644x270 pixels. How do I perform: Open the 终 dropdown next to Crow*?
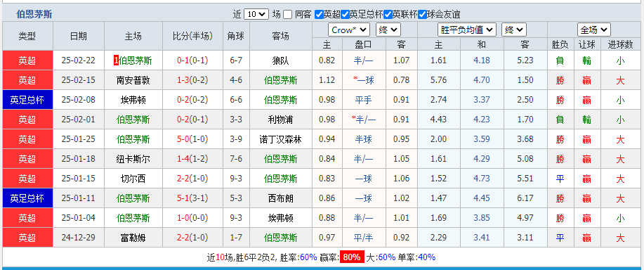pyautogui.click(x=388, y=30)
